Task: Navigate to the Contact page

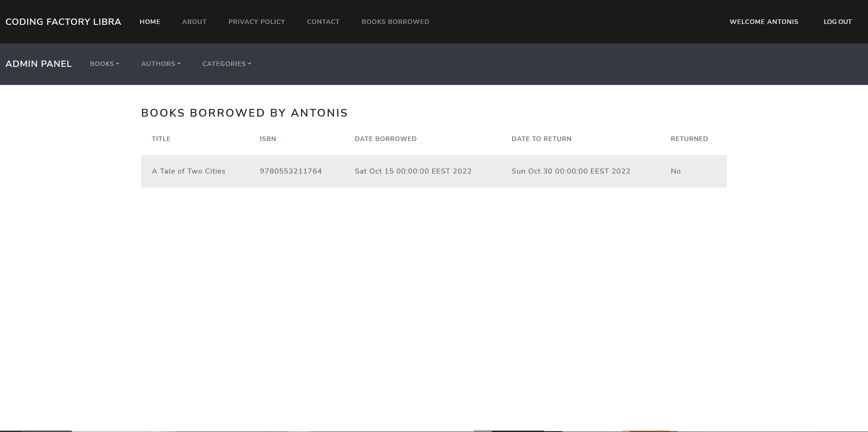Action: coord(323,22)
